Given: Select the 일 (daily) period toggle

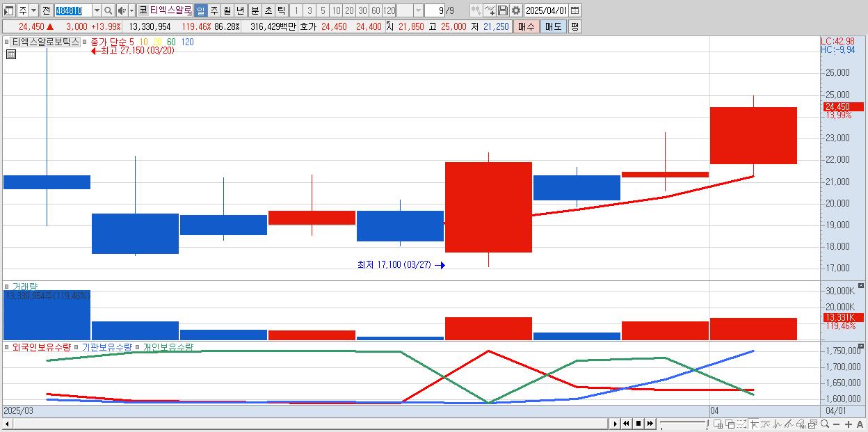Looking at the screenshot, I should coord(200,10).
